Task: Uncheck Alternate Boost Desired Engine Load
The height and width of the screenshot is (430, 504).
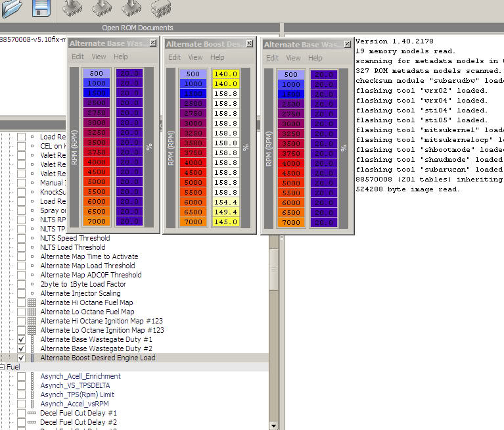Action: (x=21, y=358)
